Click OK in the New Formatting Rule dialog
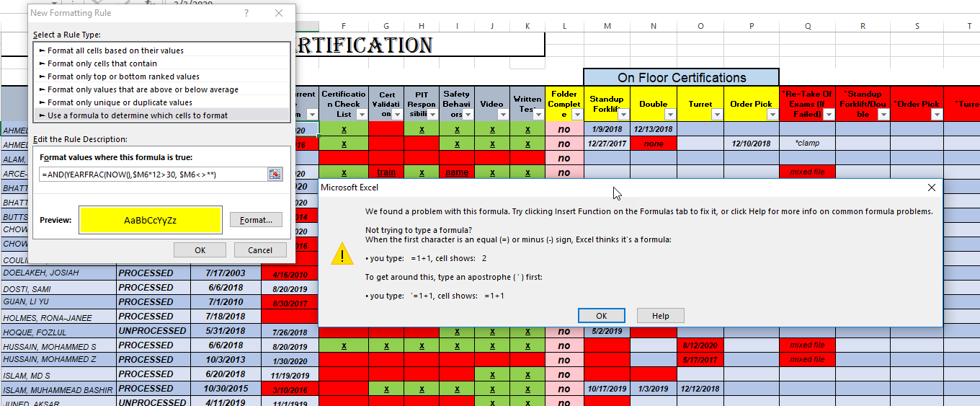 coord(200,250)
